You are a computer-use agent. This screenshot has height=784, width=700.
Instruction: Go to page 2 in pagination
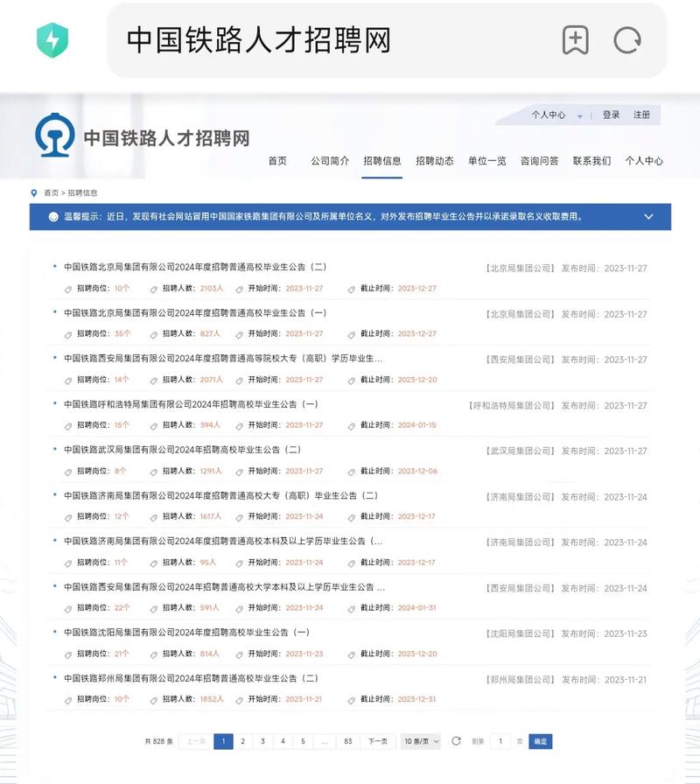click(243, 741)
